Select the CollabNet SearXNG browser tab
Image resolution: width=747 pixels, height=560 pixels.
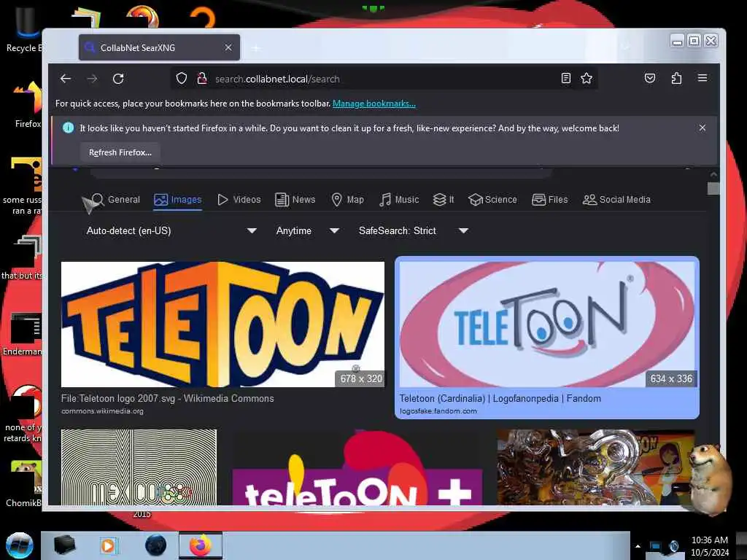pos(159,47)
